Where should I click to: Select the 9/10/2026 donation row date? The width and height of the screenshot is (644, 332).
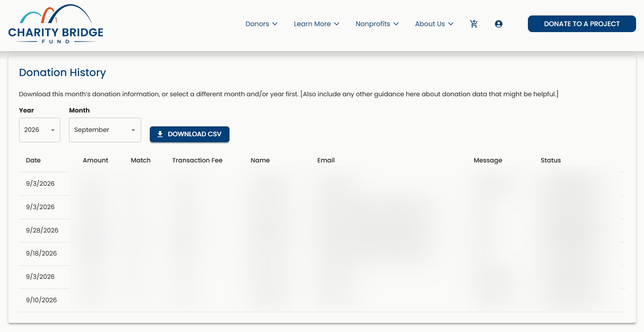pos(41,300)
